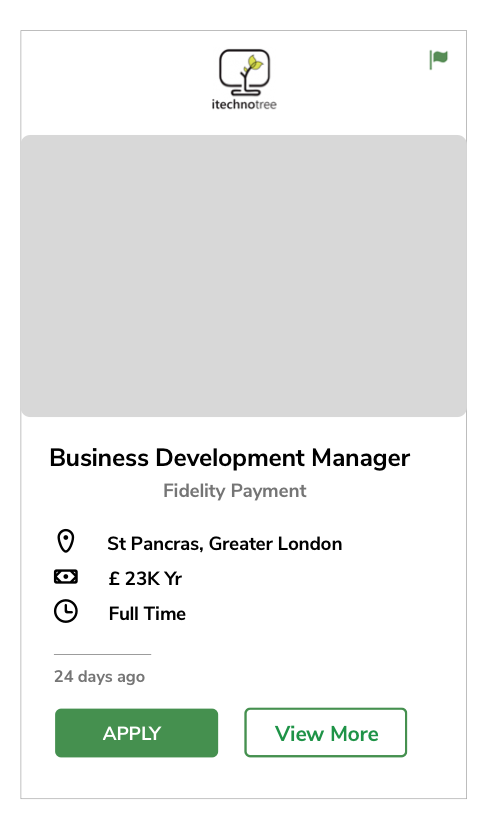Open the Business Development Manager job title
Image resolution: width=492 pixels, height=834 pixels.
coord(230,458)
